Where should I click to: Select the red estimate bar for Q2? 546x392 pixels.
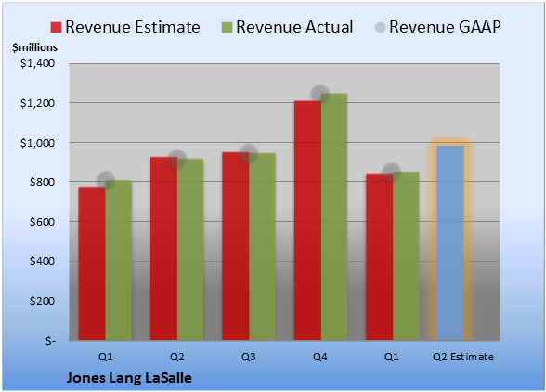click(163, 248)
